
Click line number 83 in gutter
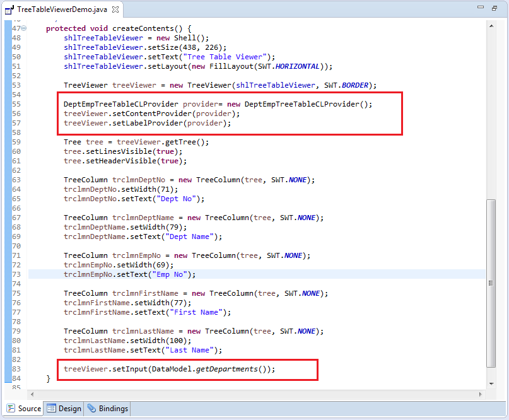pos(16,369)
